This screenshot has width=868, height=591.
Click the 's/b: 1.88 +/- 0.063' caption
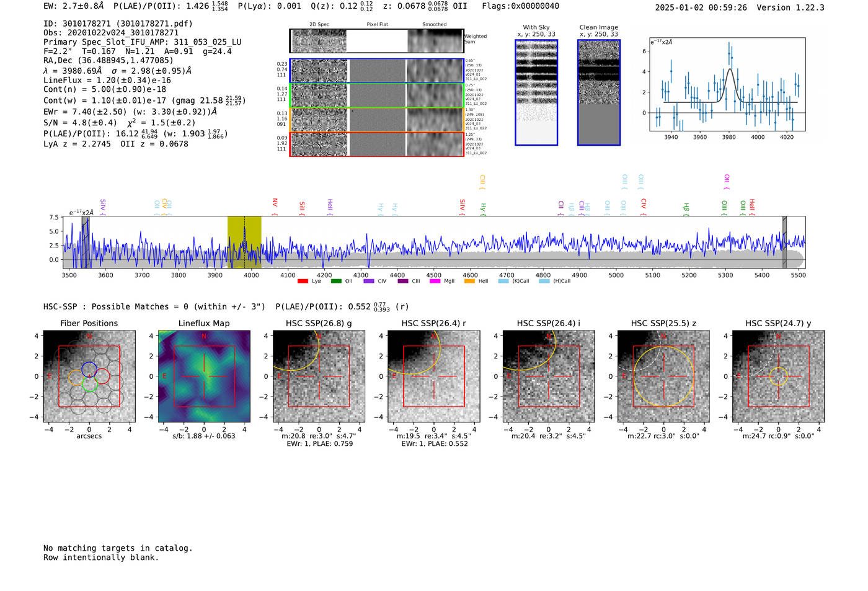click(204, 436)
